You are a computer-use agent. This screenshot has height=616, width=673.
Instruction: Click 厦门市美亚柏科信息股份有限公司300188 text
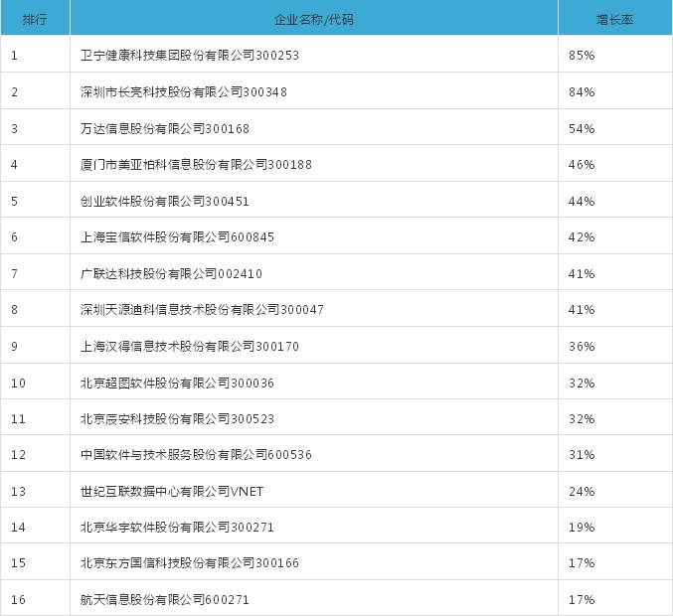[196, 164]
